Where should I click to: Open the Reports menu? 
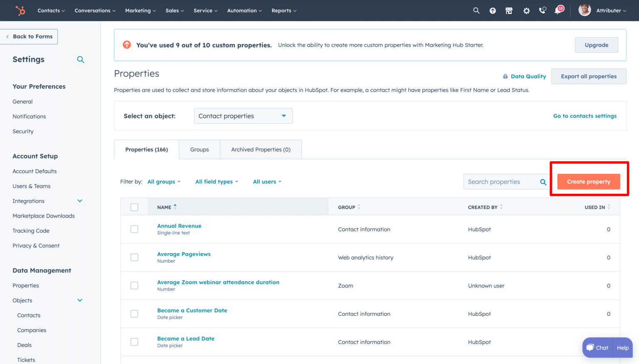(x=284, y=10)
